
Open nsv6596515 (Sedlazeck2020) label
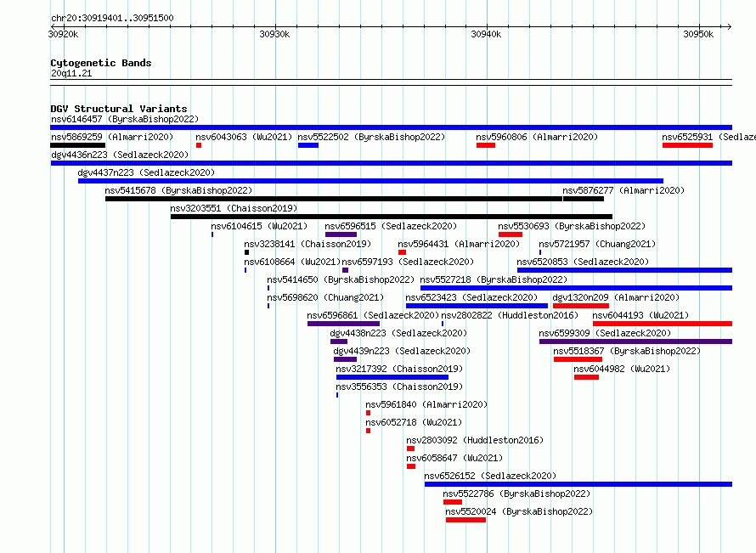(391, 226)
